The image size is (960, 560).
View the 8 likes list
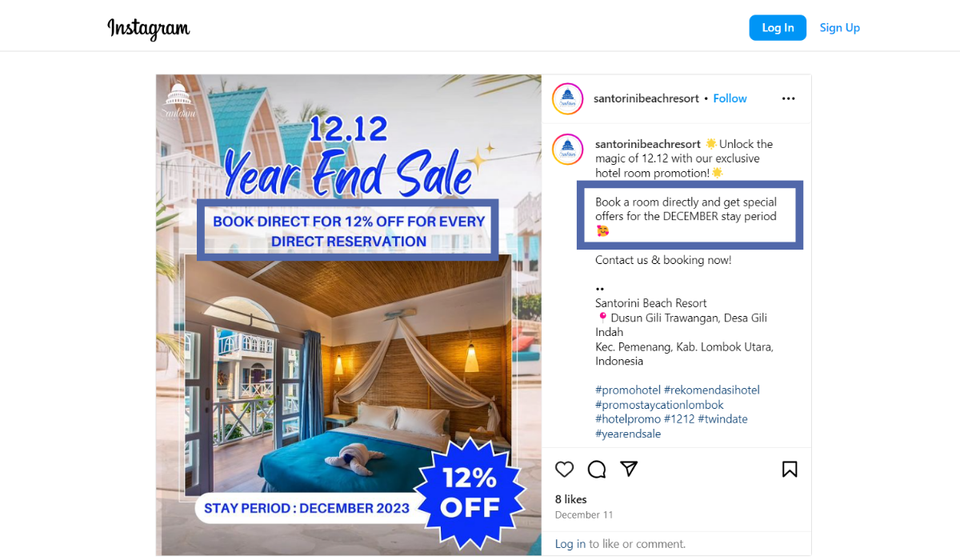[571, 499]
